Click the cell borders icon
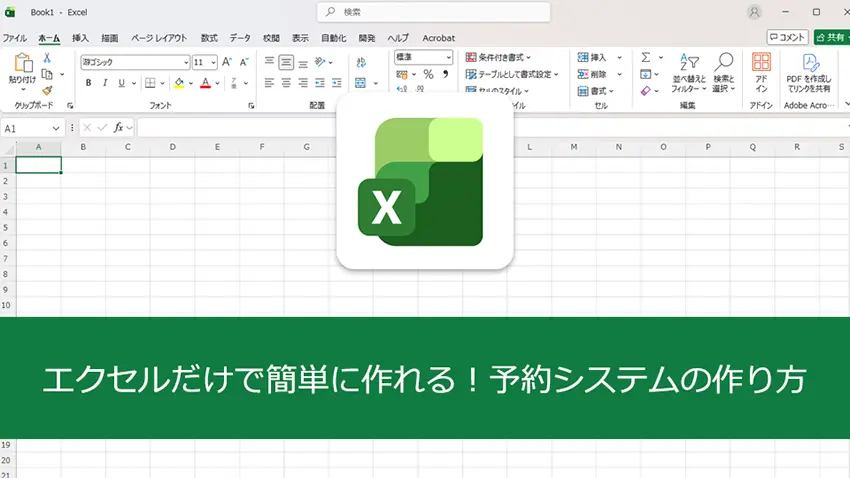 coord(150,83)
